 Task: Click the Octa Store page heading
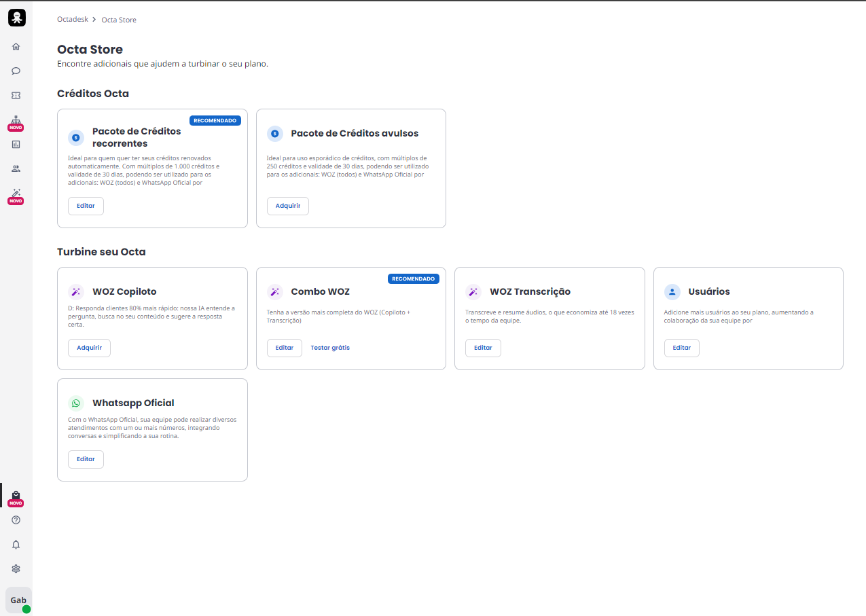click(x=90, y=50)
